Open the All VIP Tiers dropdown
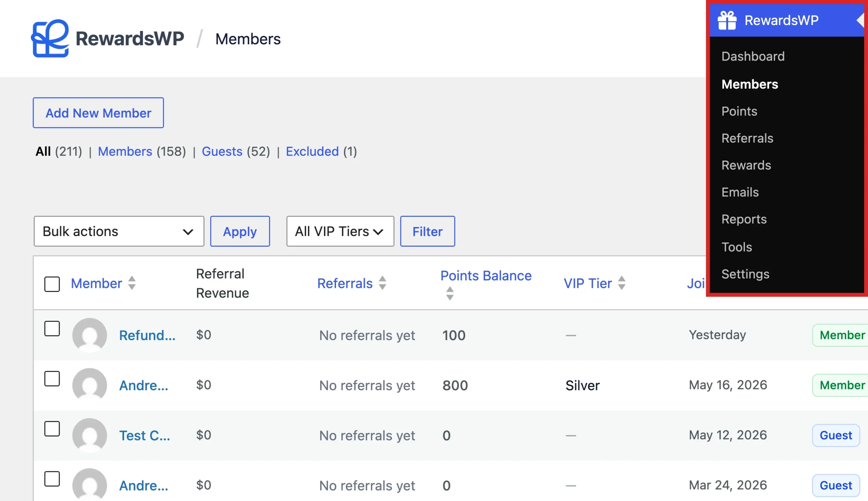The height and width of the screenshot is (501, 868). 340,231
